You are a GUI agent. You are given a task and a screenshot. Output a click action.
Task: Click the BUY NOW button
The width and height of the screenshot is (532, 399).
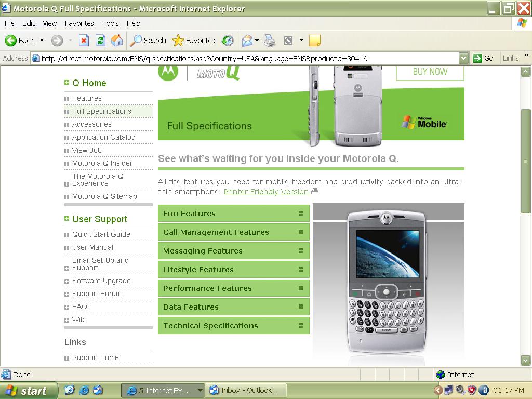click(430, 72)
